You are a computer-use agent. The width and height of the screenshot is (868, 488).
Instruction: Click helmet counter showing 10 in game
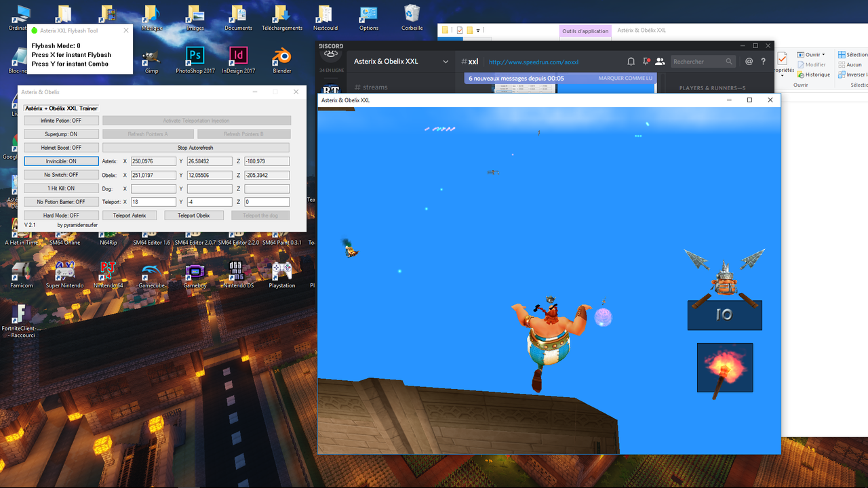pos(724,315)
